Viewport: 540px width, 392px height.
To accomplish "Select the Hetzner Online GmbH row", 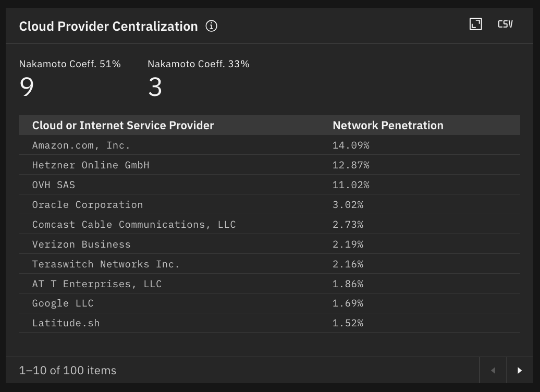I will (x=91, y=165).
